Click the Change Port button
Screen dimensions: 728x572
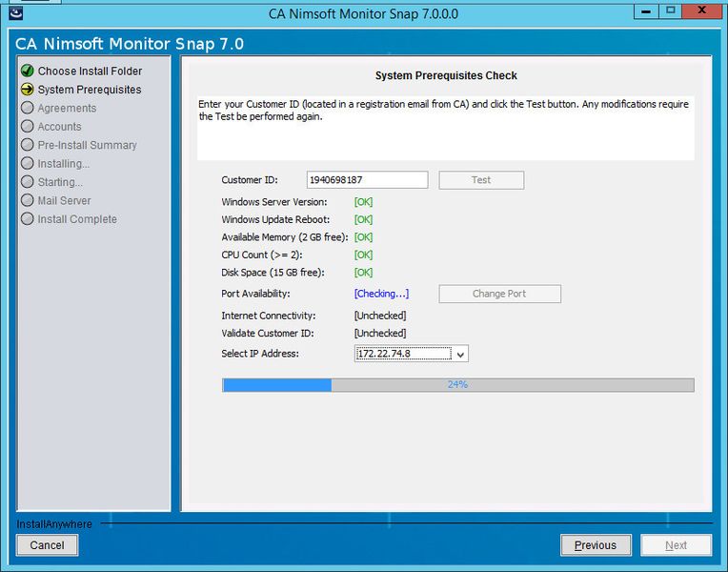pyautogui.click(x=499, y=294)
